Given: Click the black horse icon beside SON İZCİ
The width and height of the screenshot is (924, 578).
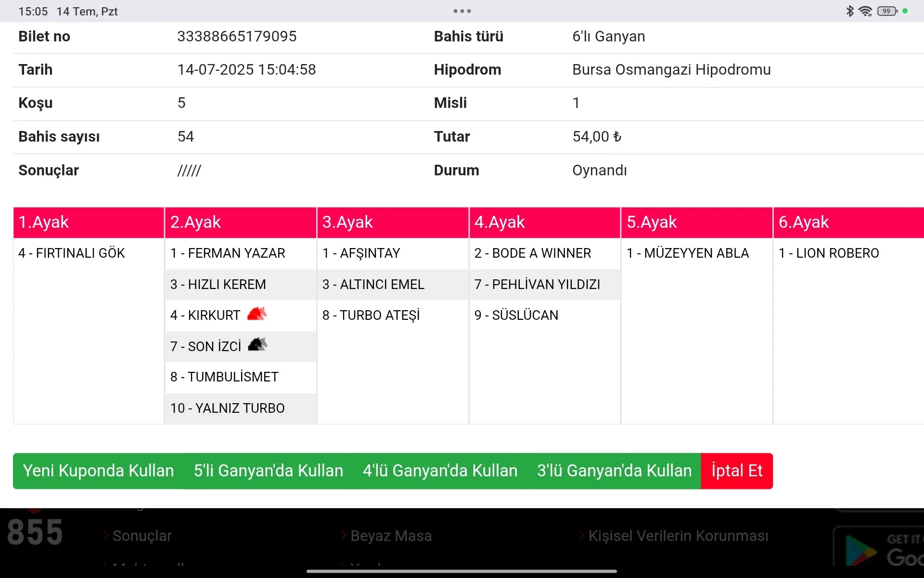Looking at the screenshot, I should [257, 345].
